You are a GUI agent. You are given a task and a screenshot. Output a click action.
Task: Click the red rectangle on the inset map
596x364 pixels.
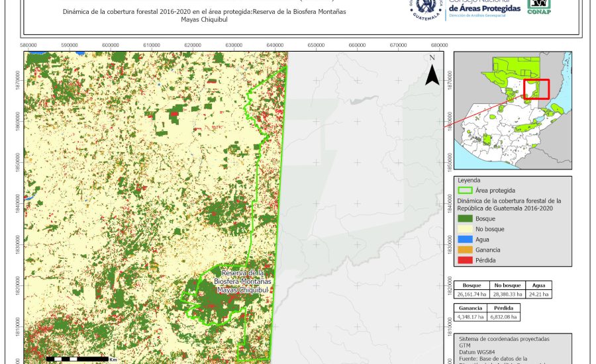click(x=536, y=89)
